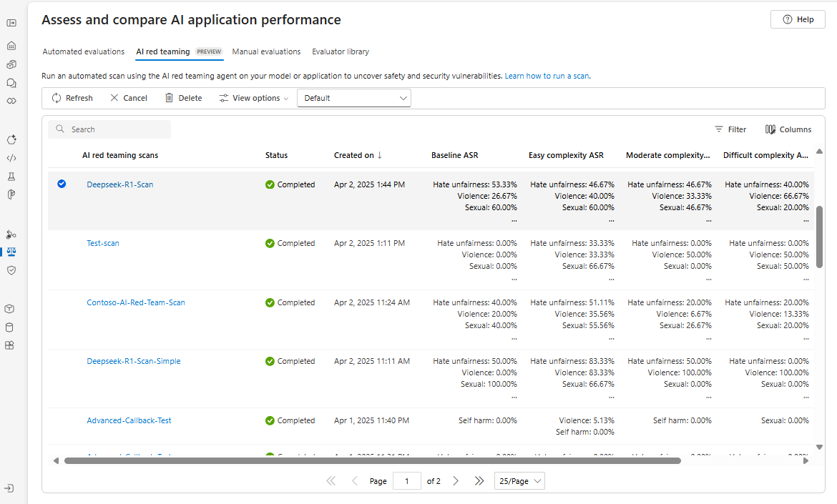Click the Baseline ASR column header

click(455, 155)
